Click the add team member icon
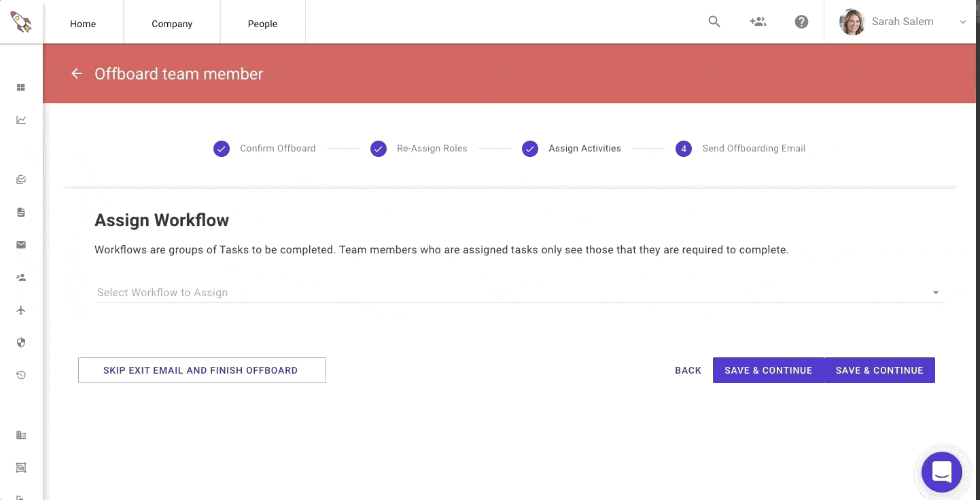 758,22
